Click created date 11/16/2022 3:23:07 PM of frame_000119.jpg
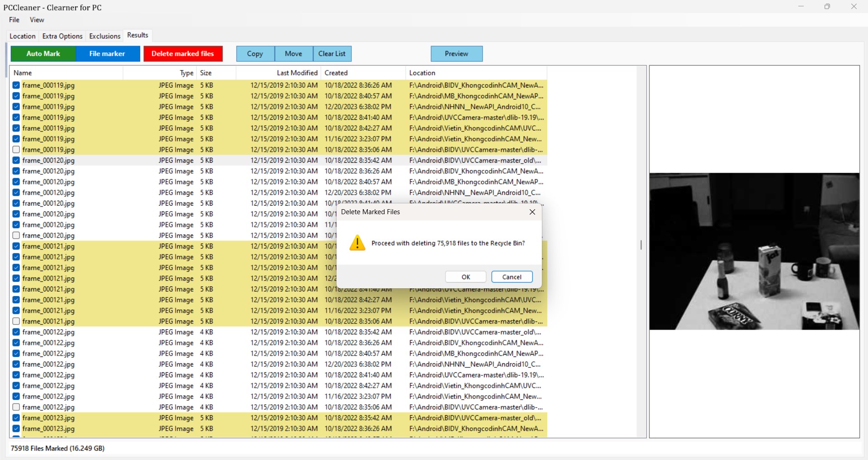Screen dimensions: 868x460 tap(358, 139)
